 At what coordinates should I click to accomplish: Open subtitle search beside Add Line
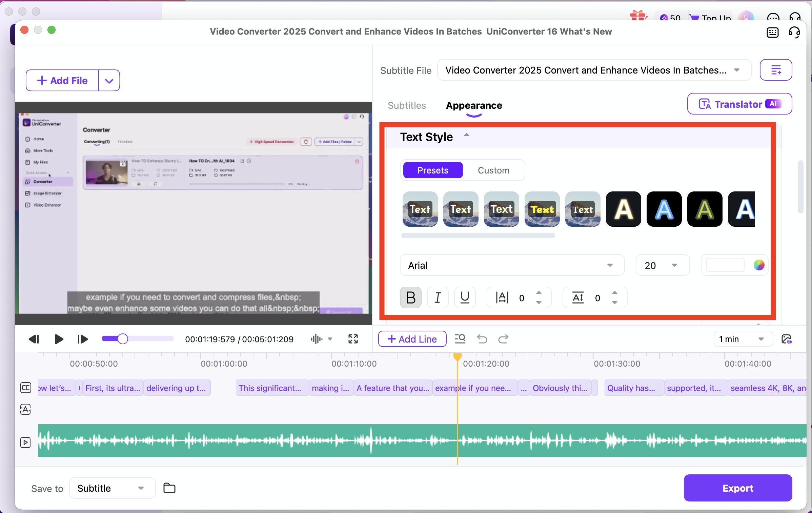coord(460,339)
